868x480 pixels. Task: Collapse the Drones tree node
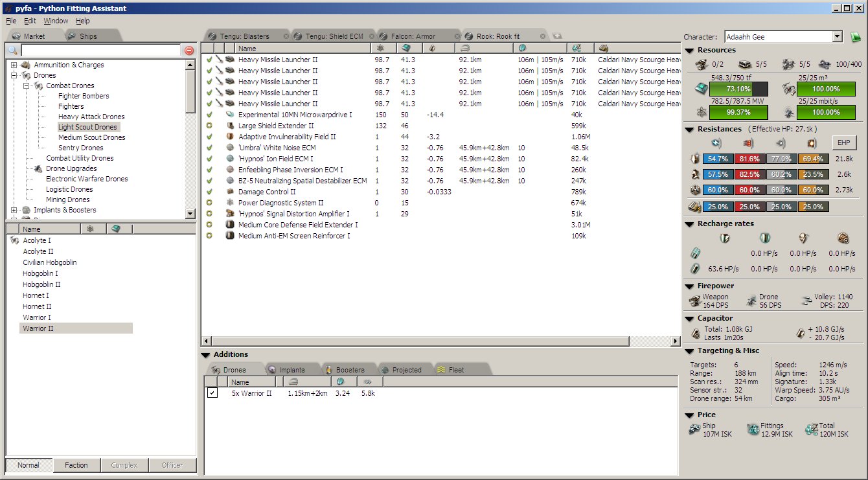point(14,75)
